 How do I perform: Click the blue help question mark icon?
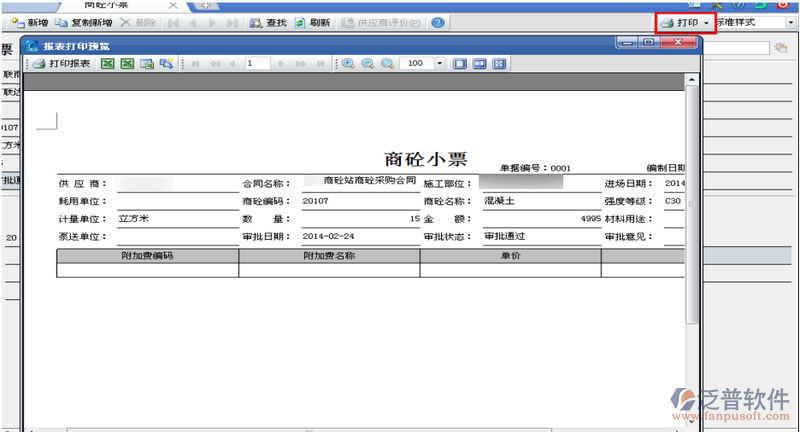[438, 22]
